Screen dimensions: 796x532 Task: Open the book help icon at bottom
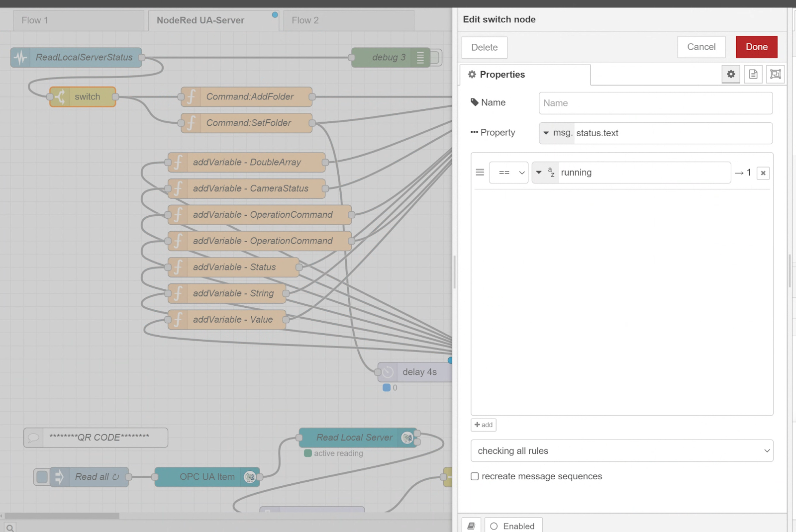click(x=471, y=526)
